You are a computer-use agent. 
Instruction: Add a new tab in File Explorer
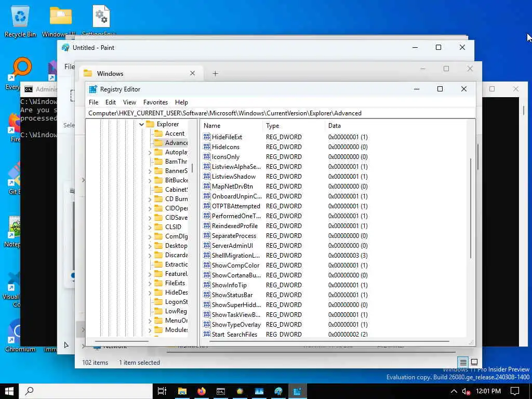[215, 73]
